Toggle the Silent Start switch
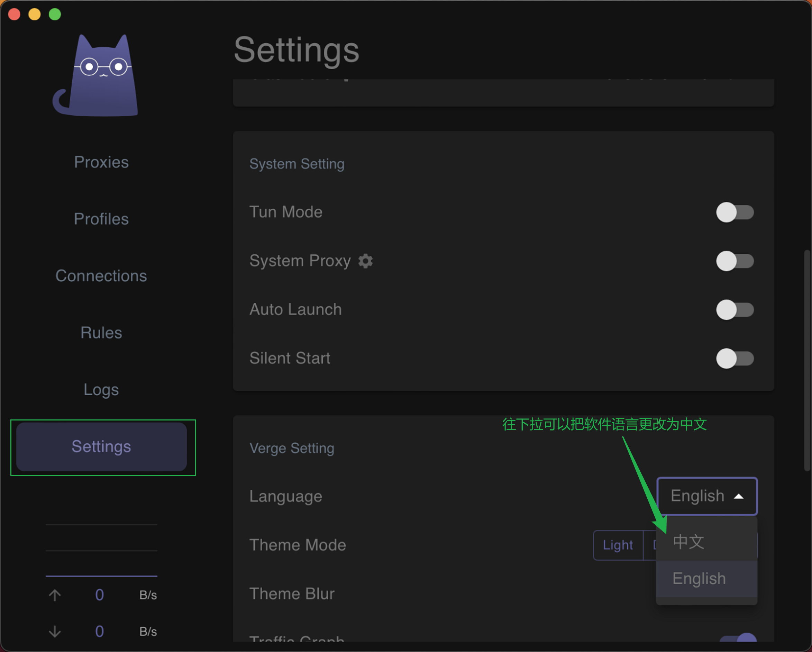Viewport: 812px width, 652px height. click(735, 358)
